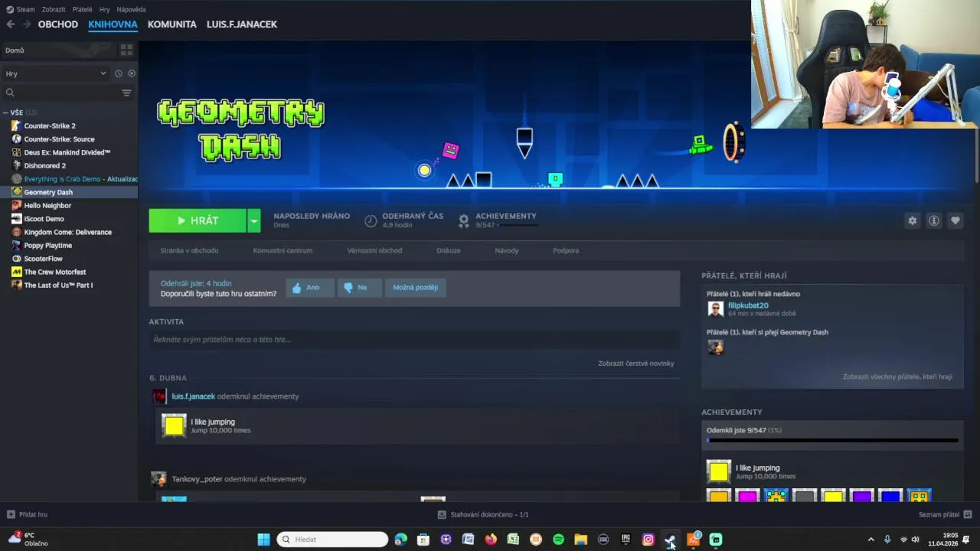Open advanced filter options in library sidebar

(126, 93)
